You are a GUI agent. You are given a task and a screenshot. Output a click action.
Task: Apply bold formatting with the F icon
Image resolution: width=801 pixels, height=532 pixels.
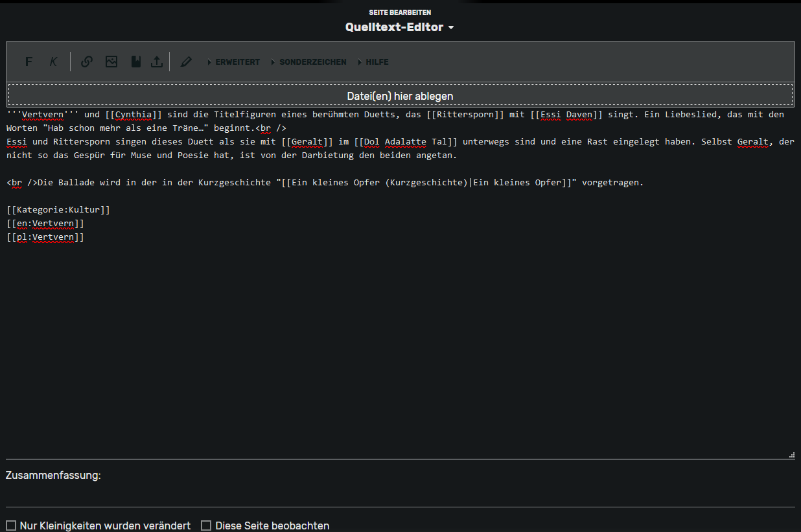pyautogui.click(x=29, y=62)
